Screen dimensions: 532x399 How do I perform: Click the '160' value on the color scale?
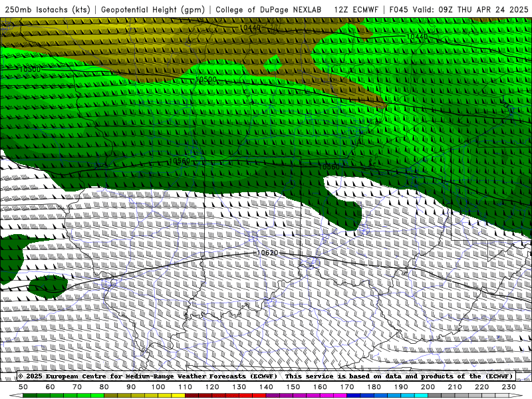tap(320, 387)
